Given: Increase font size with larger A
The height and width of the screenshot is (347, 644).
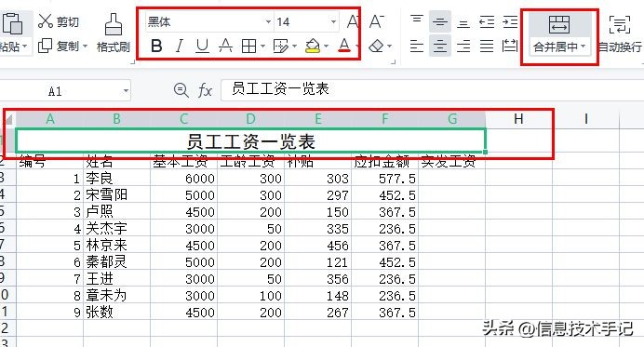Looking at the screenshot, I should click(x=353, y=21).
